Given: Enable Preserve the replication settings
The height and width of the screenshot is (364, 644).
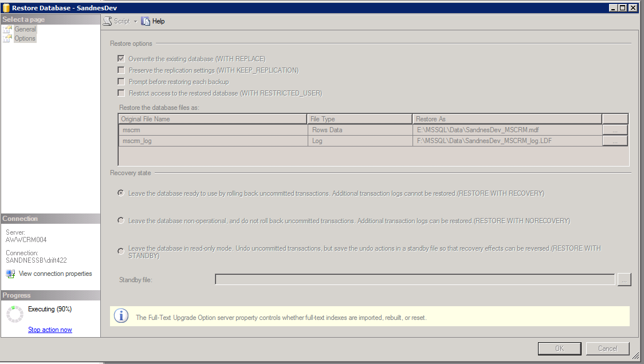Looking at the screenshot, I should 121,70.
